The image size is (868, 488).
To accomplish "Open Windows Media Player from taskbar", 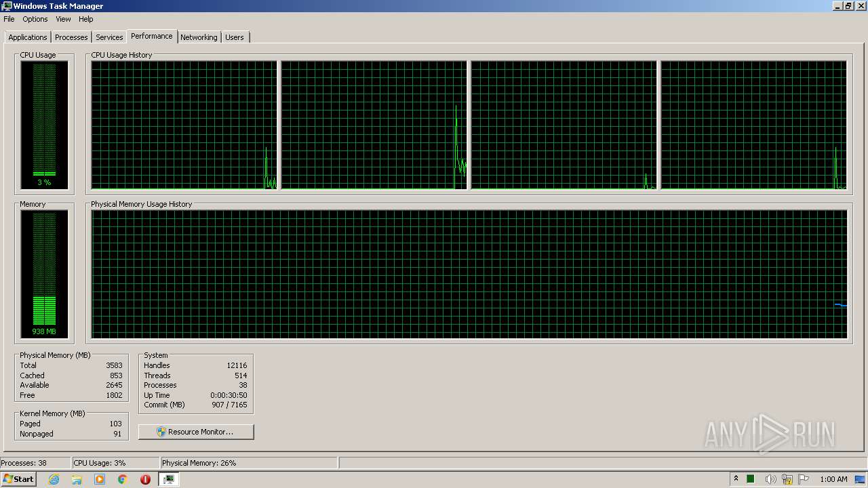I will [x=100, y=479].
